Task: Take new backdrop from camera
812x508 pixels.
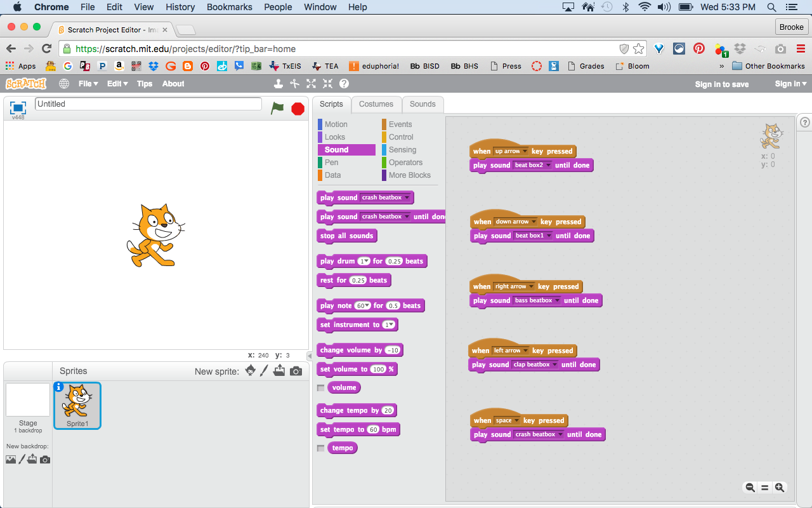Action: pyautogui.click(x=44, y=459)
